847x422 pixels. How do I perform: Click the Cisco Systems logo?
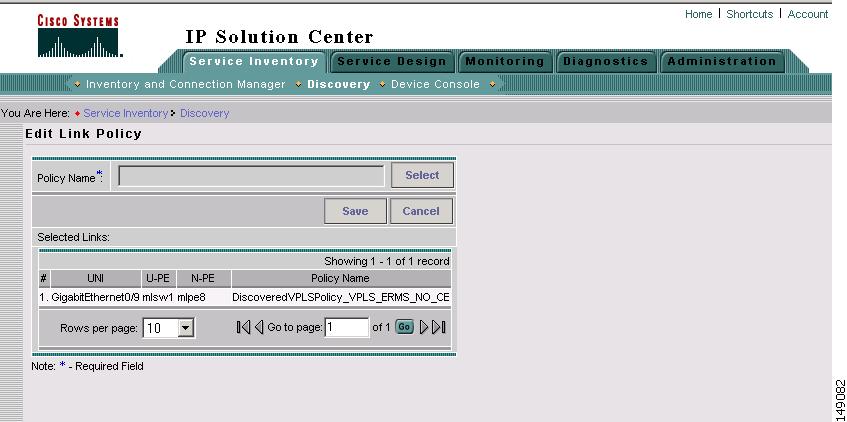tap(79, 36)
